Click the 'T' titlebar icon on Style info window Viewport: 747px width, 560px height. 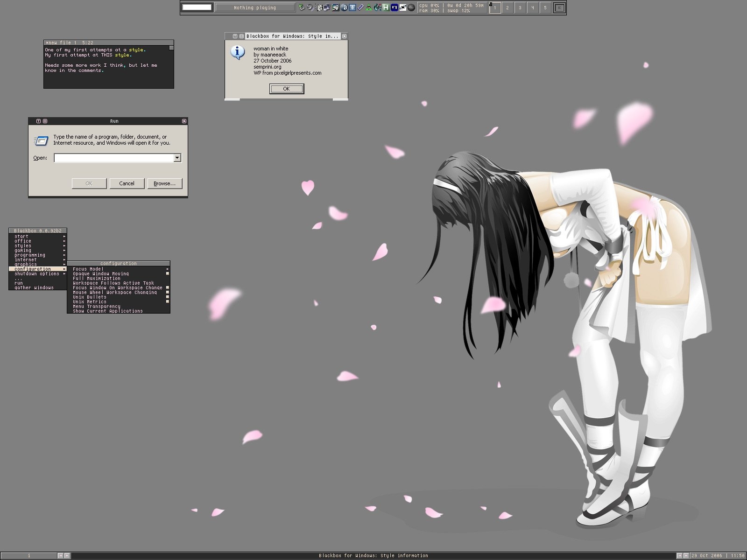[235, 36]
